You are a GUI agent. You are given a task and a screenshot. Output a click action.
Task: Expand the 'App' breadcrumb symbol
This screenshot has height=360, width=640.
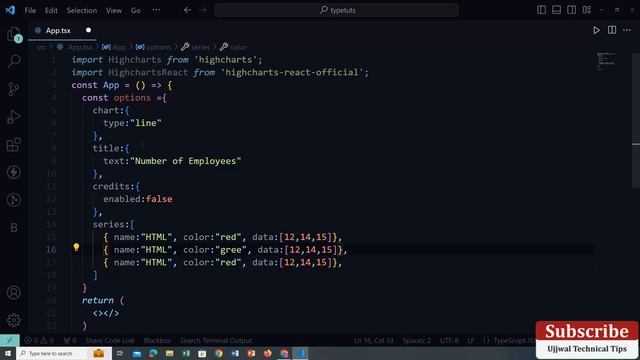point(119,47)
